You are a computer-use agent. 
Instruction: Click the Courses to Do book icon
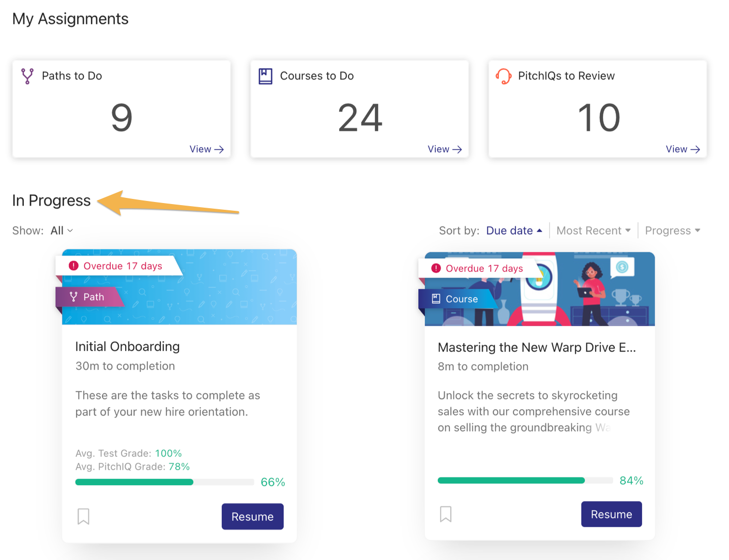click(265, 76)
